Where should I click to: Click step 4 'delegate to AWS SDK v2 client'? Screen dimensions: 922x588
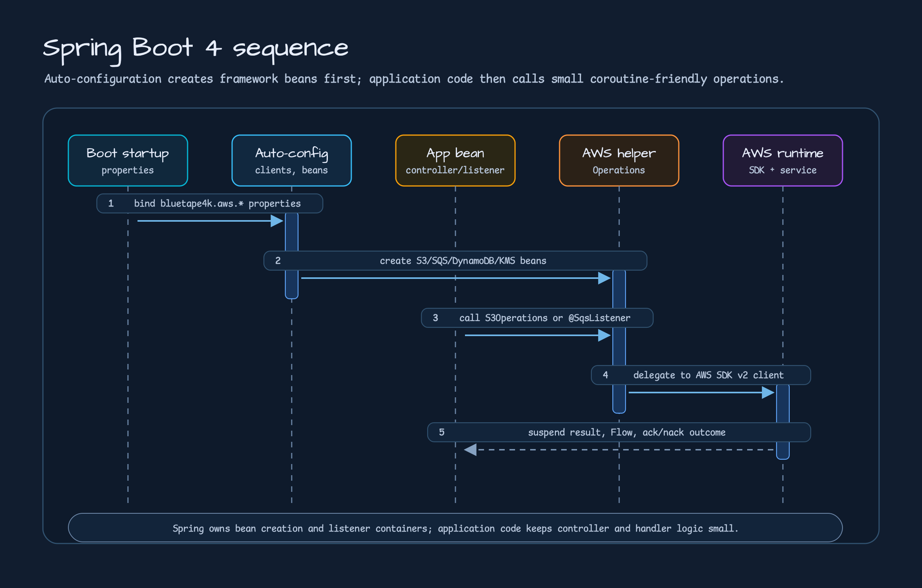point(701,375)
